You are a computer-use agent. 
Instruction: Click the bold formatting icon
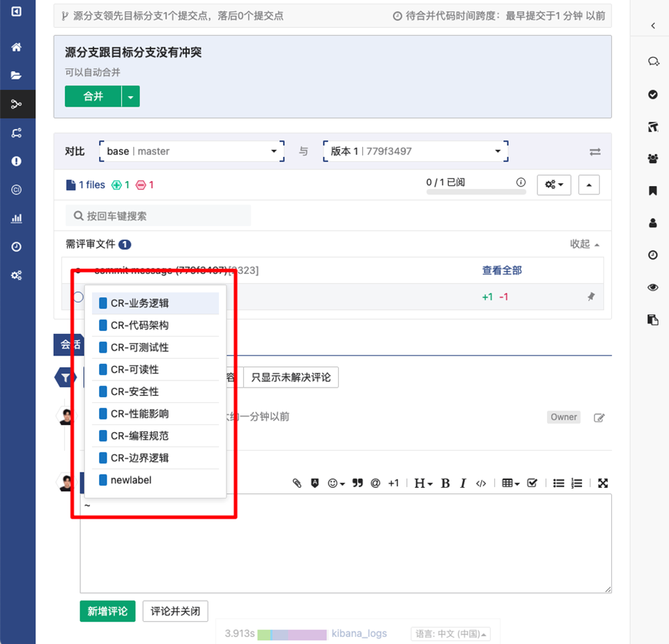pyautogui.click(x=445, y=483)
